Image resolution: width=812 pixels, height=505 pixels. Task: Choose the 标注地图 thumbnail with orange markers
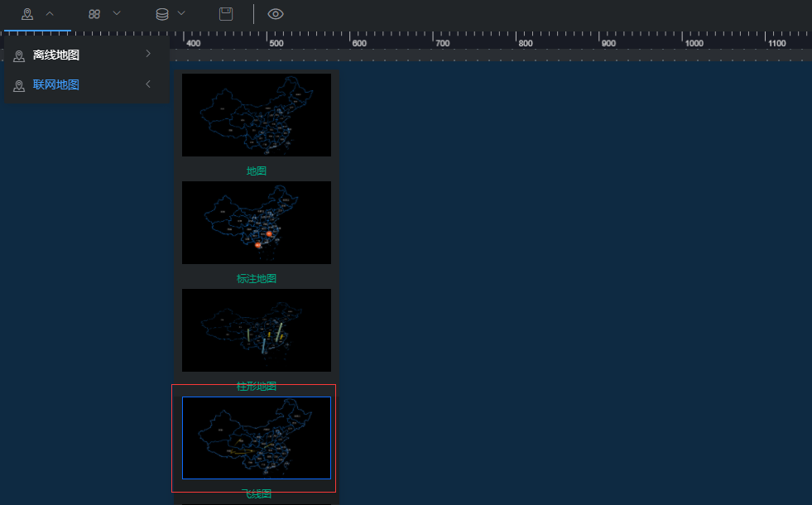point(257,223)
